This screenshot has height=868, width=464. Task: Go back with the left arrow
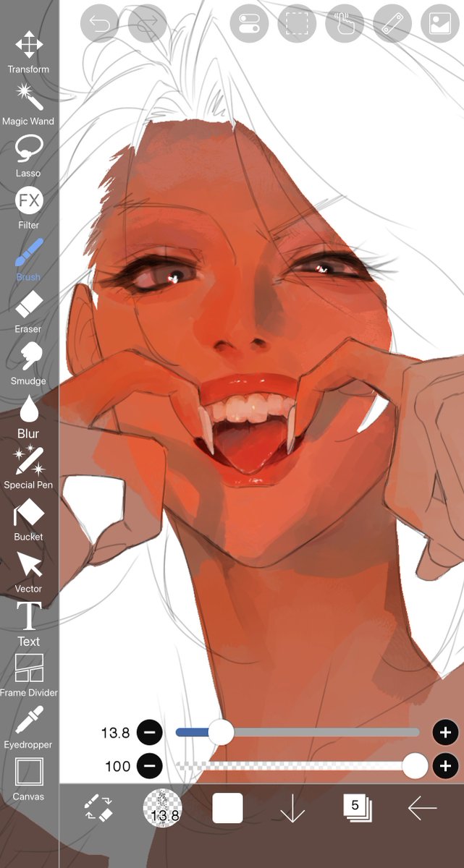point(422,809)
